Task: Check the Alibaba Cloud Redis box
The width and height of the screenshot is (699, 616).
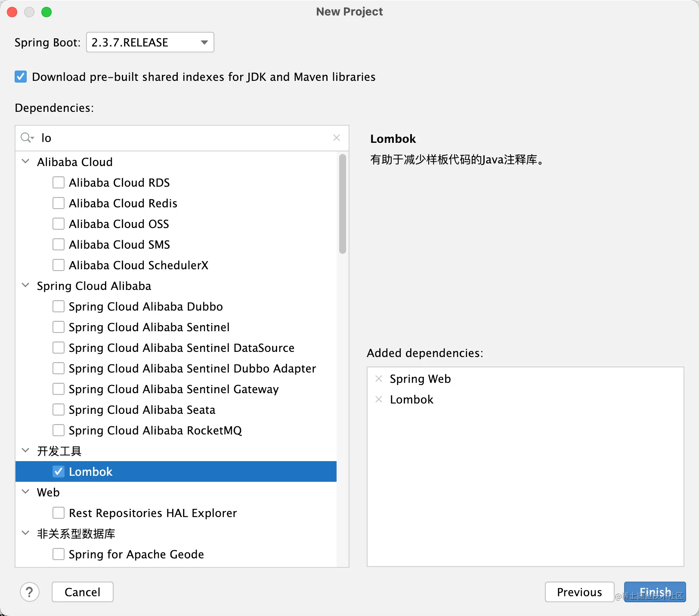Action: [x=59, y=203]
